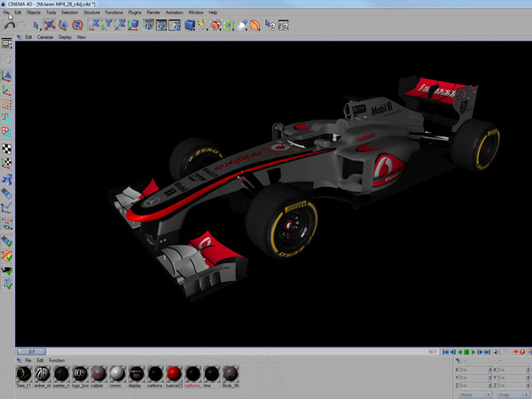Go to start of animation
The width and height of the screenshot is (532, 399).
[445, 352]
